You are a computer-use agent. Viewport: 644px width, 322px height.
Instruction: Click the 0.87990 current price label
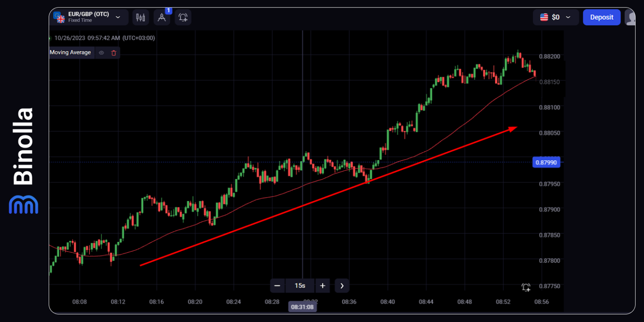click(546, 162)
